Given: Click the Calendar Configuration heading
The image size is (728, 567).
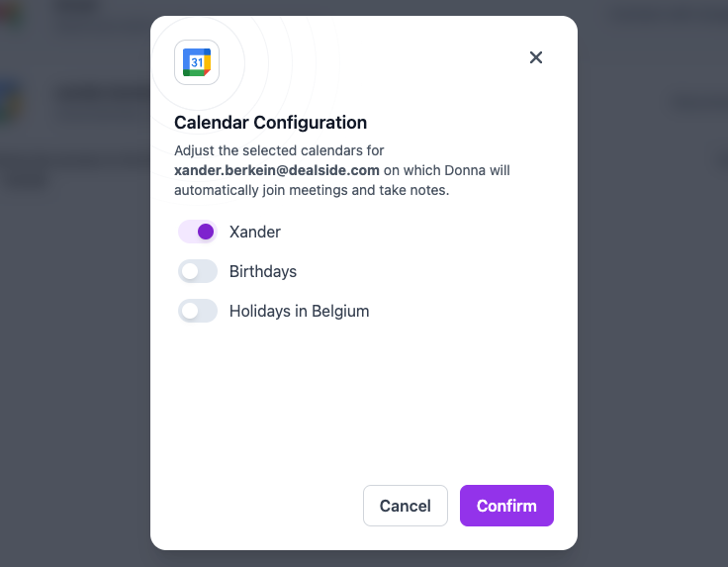Looking at the screenshot, I should 270,123.
